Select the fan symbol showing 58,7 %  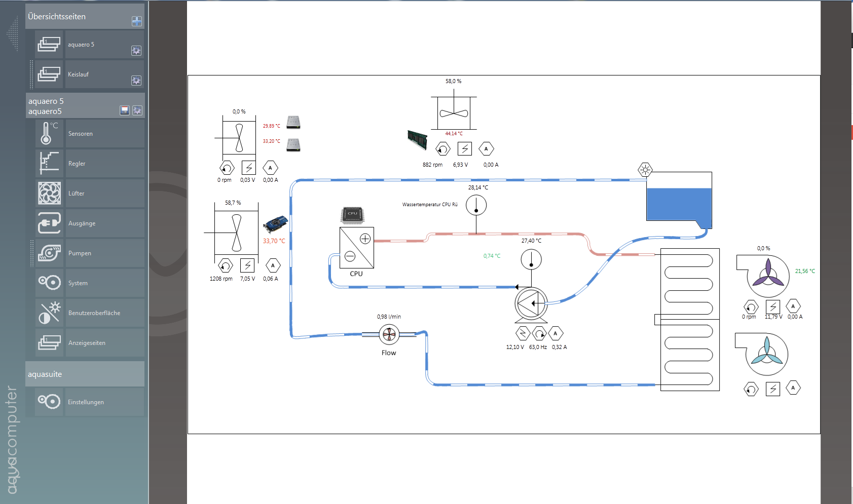[x=236, y=232]
